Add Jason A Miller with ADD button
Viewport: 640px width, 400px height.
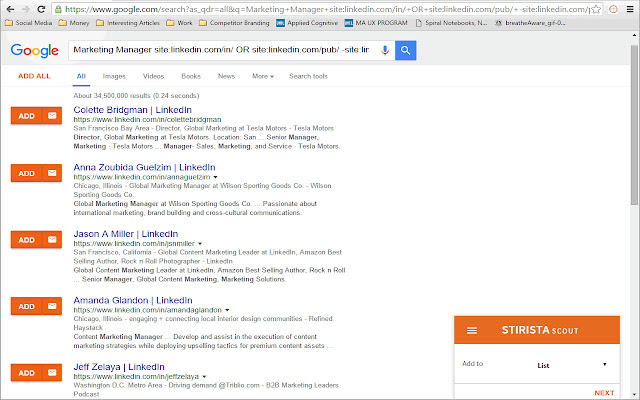click(27, 240)
